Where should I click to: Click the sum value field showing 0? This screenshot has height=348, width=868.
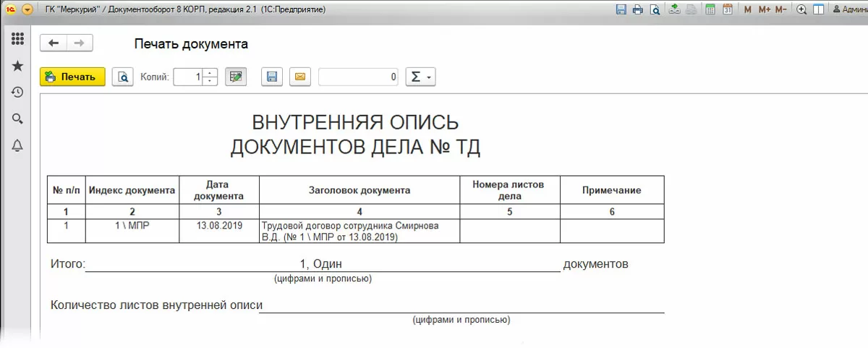pyautogui.click(x=358, y=77)
